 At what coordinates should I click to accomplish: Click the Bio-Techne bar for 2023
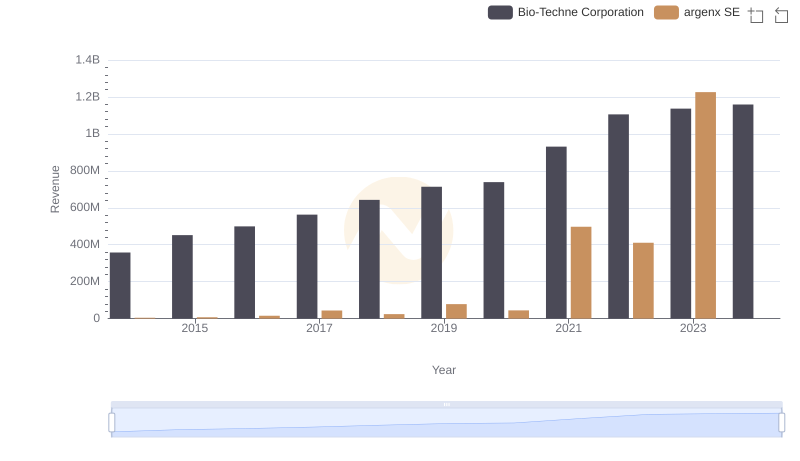681,213
